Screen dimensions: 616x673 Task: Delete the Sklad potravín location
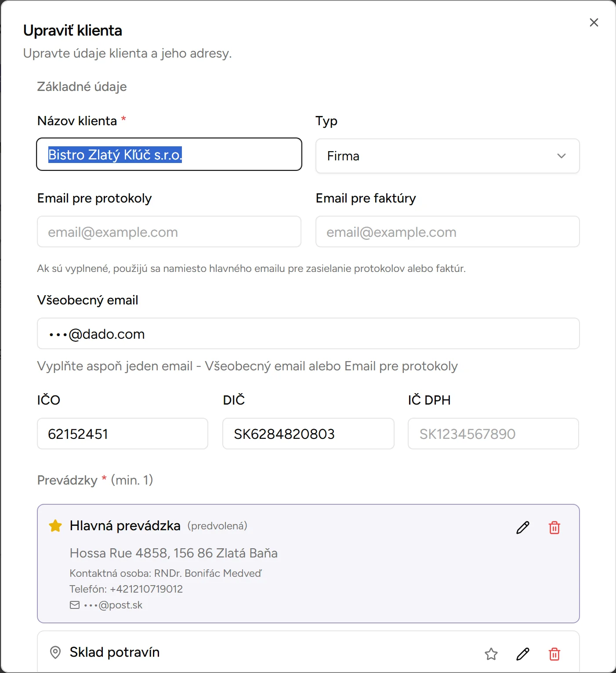pos(554,654)
